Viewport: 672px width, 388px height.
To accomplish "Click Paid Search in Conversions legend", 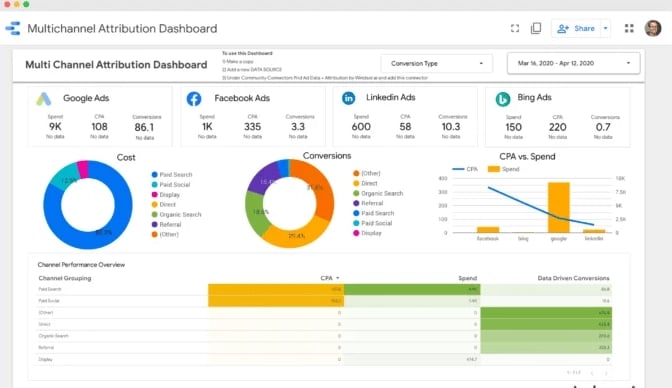I will point(373,213).
